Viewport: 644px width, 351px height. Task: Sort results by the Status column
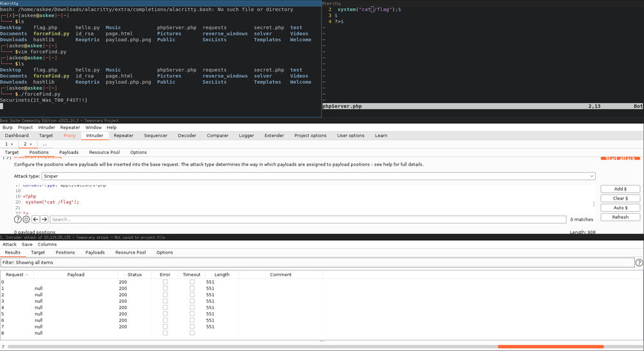pyautogui.click(x=135, y=274)
